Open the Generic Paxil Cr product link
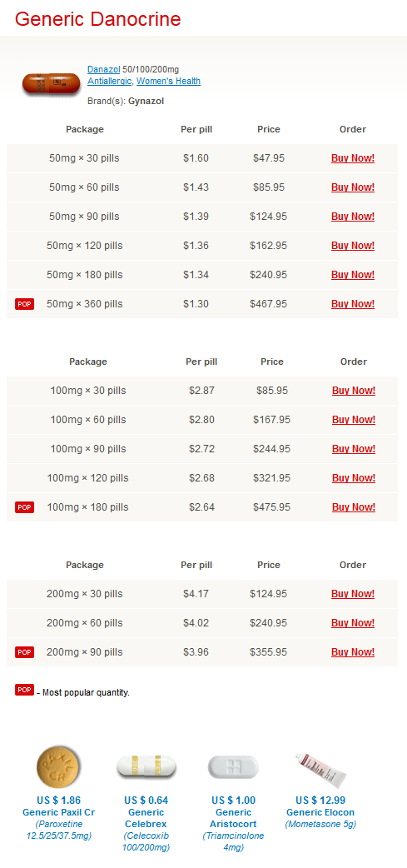 58,812
